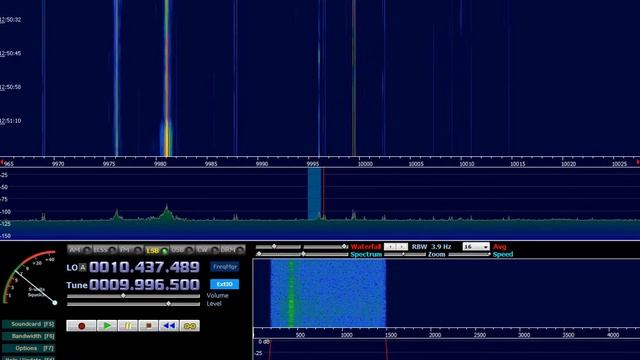The image size is (640, 360).
Task: Adjust the Volume slider
Action: click(x=133, y=296)
